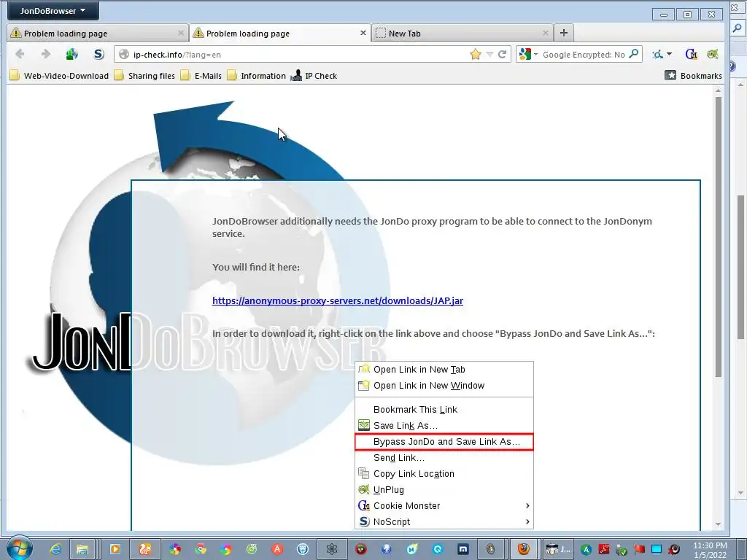Switch to the first Problem loading page tab
Screen dimensions: 747x560
click(x=98, y=33)
